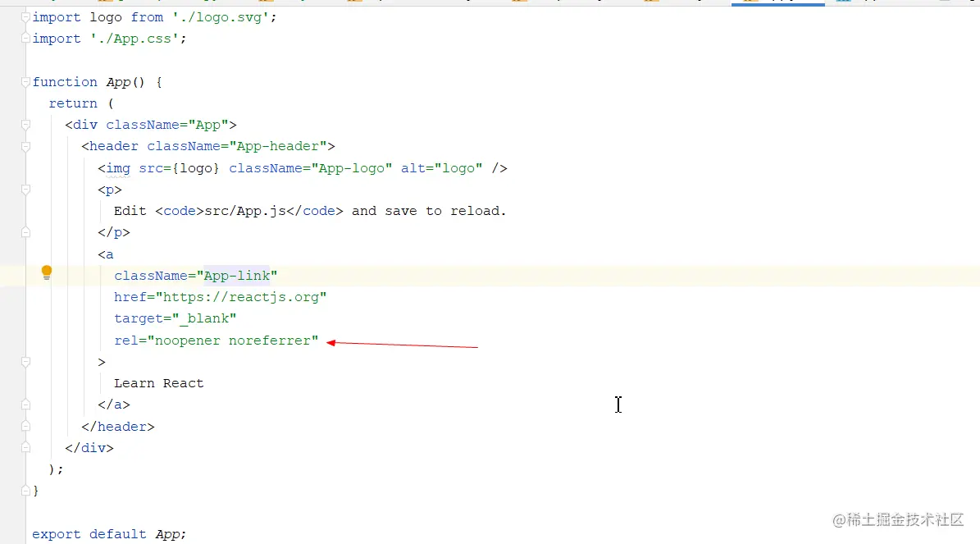Click the "App-logo" class value
This screenshot has height=544, width=980.
pos(352,168)
